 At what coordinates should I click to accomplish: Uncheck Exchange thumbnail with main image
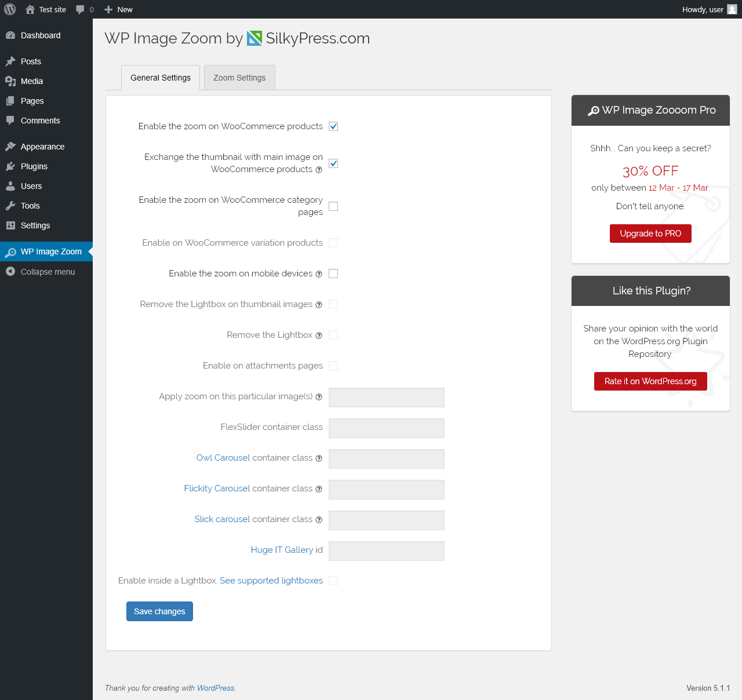click(333, 163)
